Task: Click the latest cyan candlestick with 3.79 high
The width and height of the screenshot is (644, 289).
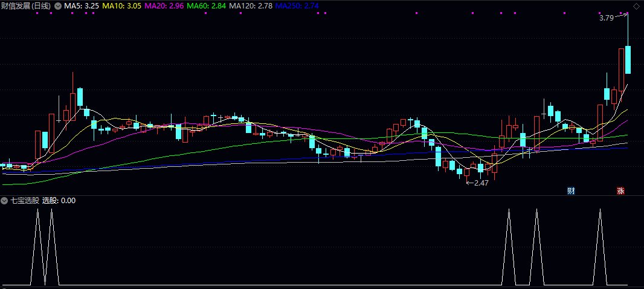Action: click(628, 60)
